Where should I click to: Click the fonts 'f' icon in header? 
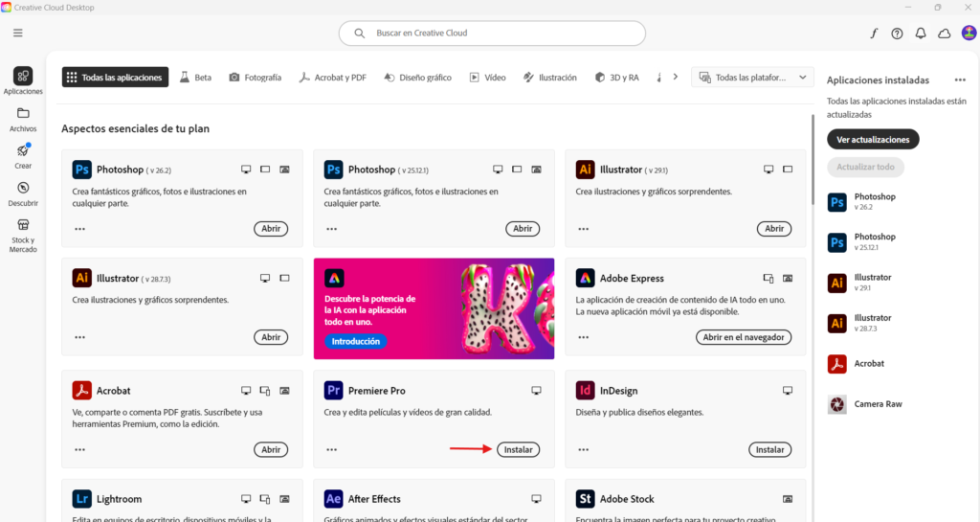[873, 33]
